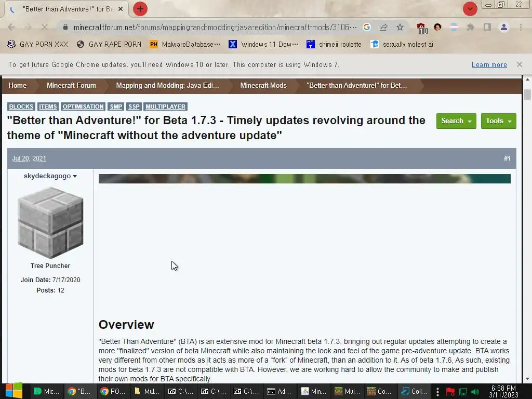Viewport: 532px width, 399px height.
Task: Open the Chrome profile avatar button
Action: [x=504, y=27]
